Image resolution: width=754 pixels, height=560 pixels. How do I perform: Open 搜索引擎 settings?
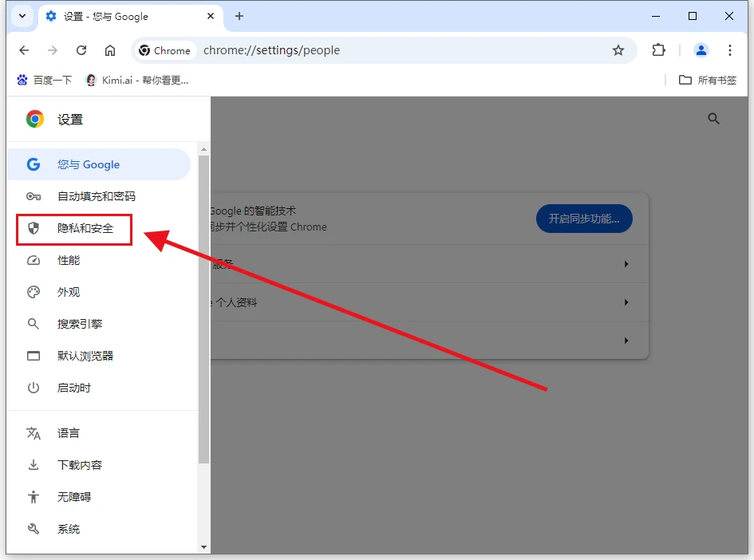point(99,324)
